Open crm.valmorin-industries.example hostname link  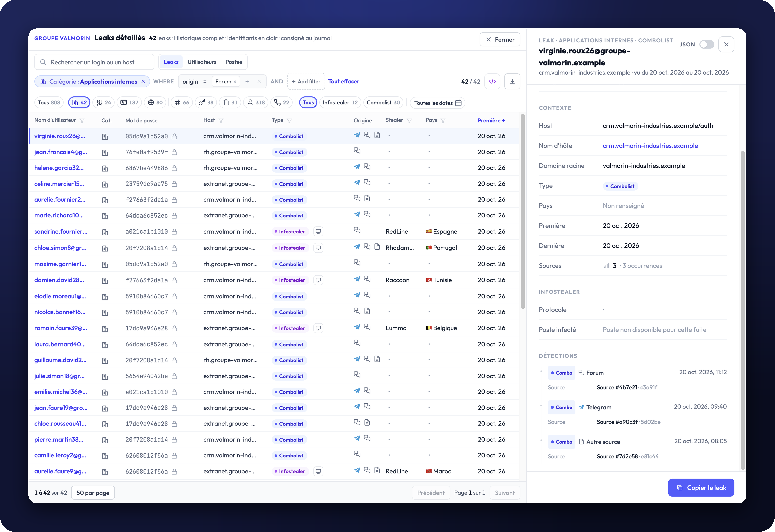650,146
